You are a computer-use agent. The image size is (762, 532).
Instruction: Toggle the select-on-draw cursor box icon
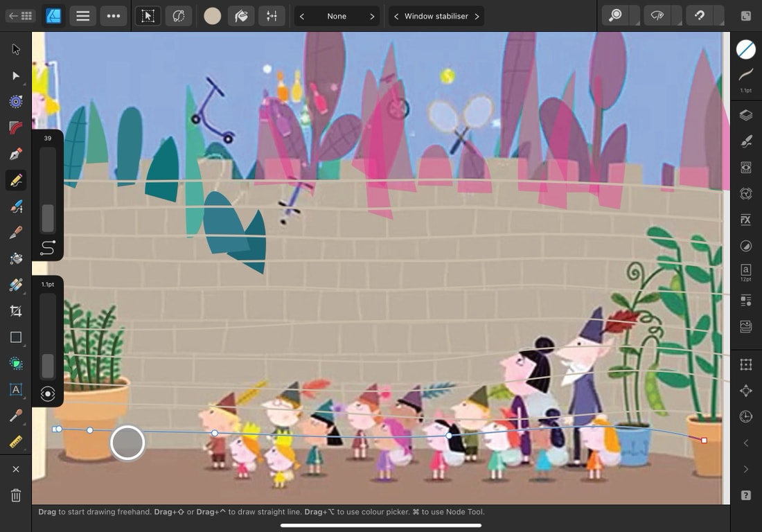click(x=148, y=16)
